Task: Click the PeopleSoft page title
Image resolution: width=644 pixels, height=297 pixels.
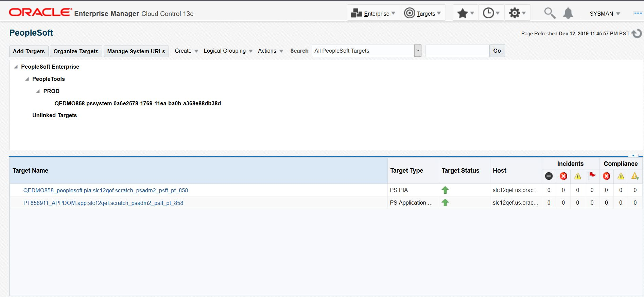Action: point(31,33)
